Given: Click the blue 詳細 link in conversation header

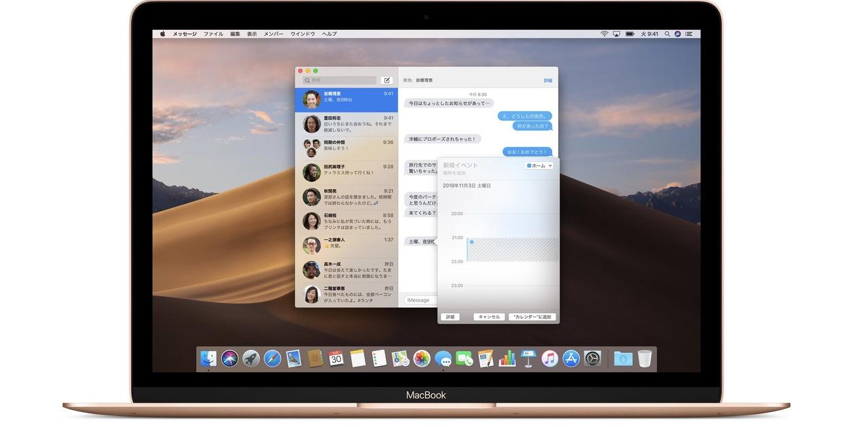Looking at the screenshot, I should pyautogui.click(x=548, y=81).
